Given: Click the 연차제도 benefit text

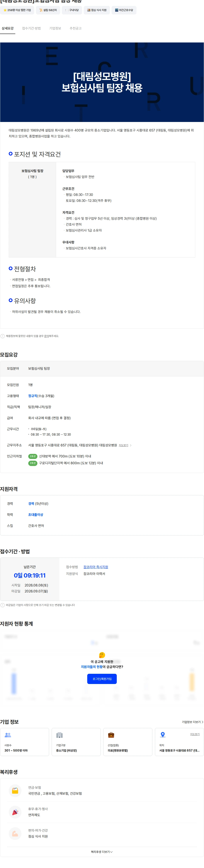Looking at the screenshot, I should pos(34,815).
